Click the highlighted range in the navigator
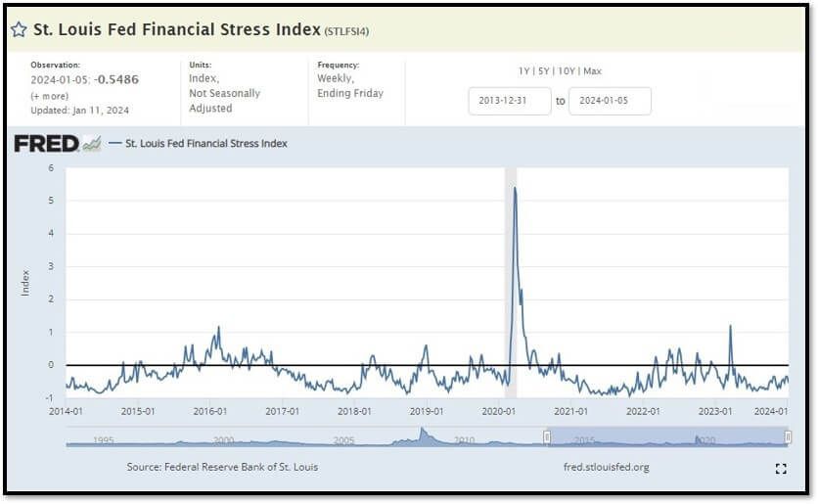This screenshot has height=504, width=818. 667,436
